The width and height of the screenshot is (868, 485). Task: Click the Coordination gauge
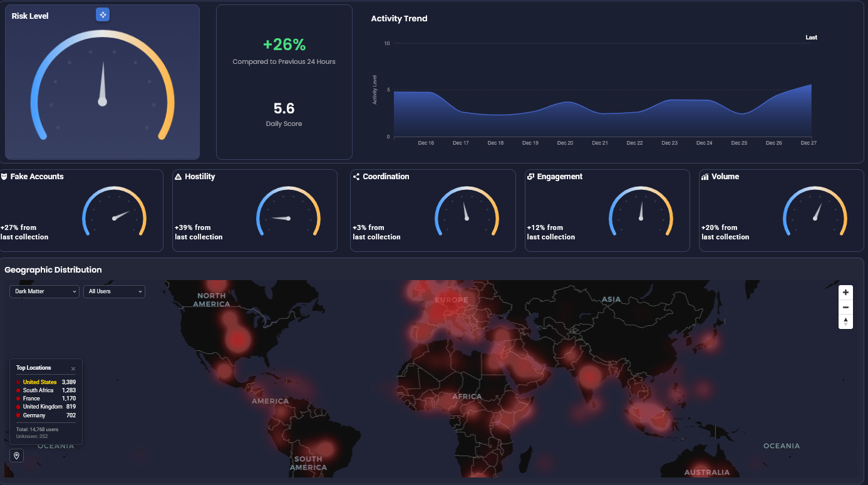click(467, 212)
